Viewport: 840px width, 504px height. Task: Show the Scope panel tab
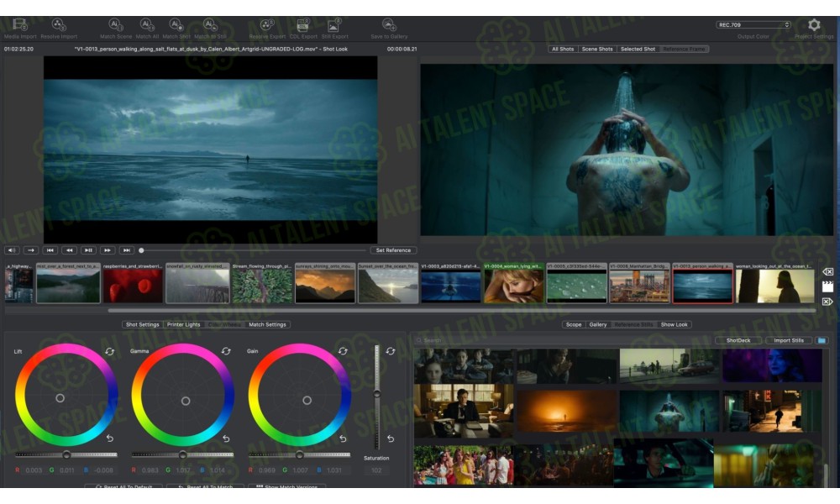[x=574, y=324]
